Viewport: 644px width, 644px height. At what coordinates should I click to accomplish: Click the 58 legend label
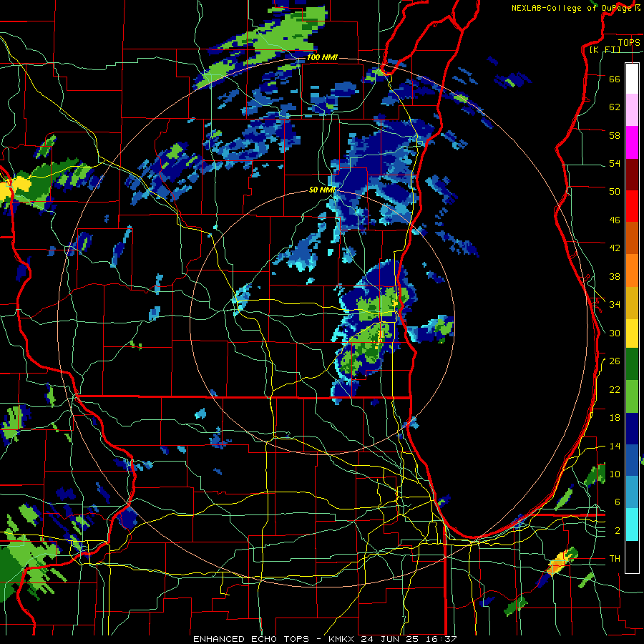(615, 135)
